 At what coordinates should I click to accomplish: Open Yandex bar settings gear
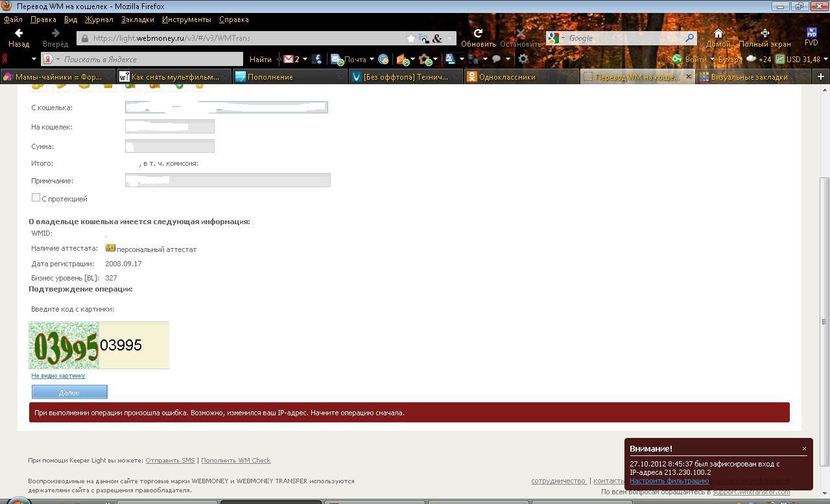(x=523, y=59)
